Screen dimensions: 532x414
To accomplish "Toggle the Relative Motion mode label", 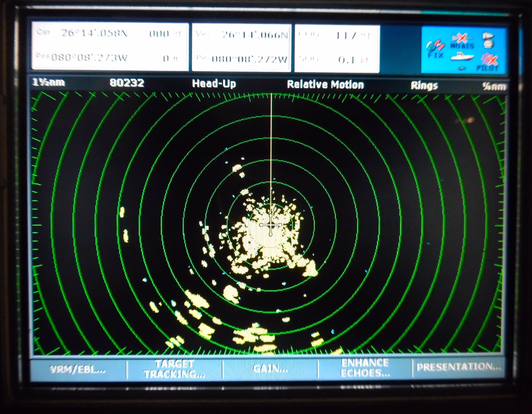I will pos(325,85).
